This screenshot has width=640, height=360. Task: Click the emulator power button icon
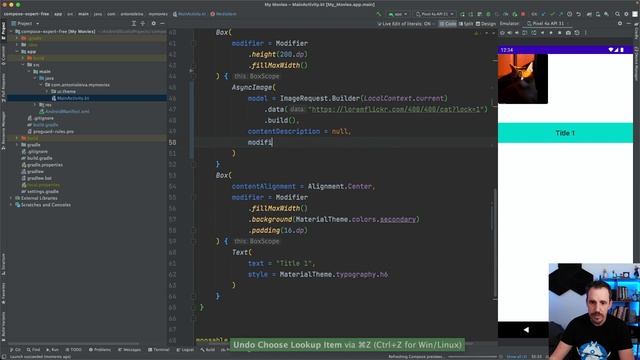tap(502, 33)
